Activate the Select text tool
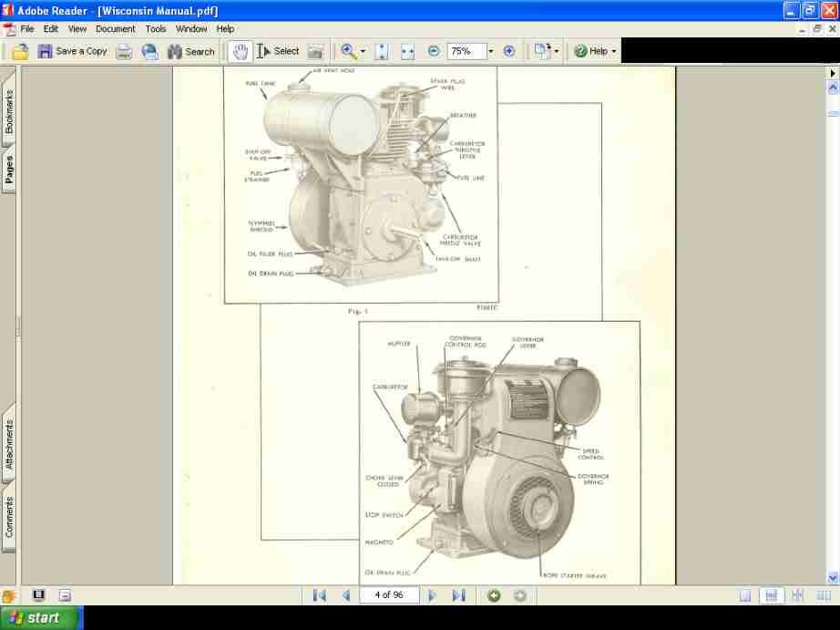The image size is (840, 630). click(278, 51)
